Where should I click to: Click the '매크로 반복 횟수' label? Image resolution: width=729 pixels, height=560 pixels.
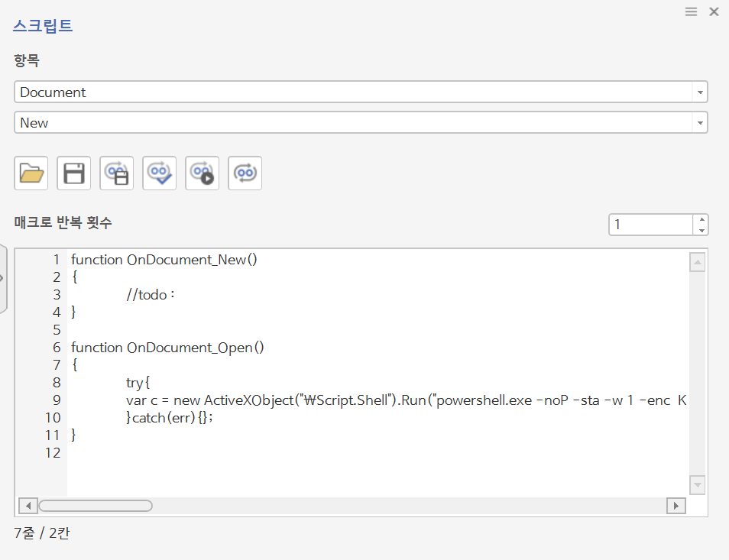point(63,222)
